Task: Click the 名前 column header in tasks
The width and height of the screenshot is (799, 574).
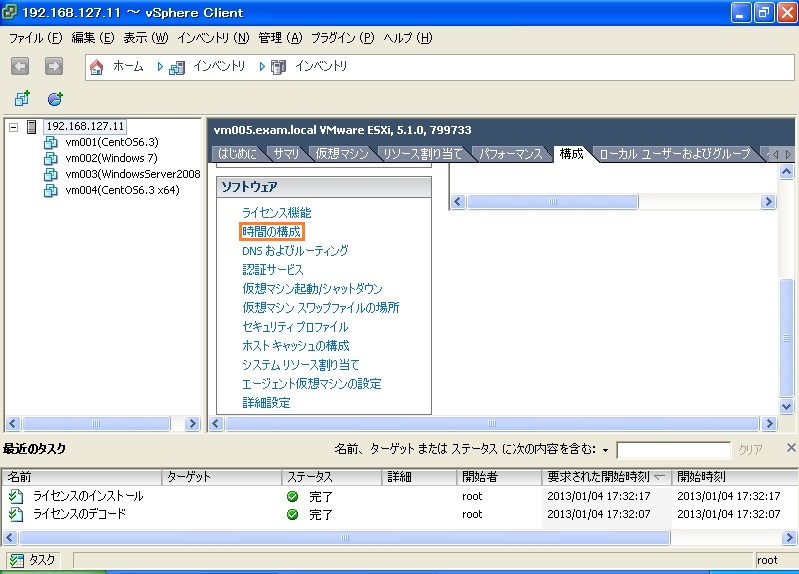Action: pyautogui.click(x=82, y=477)
